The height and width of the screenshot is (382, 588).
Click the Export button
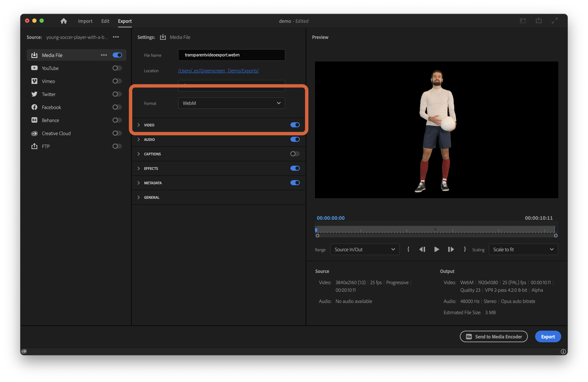(x=548, y=337)
